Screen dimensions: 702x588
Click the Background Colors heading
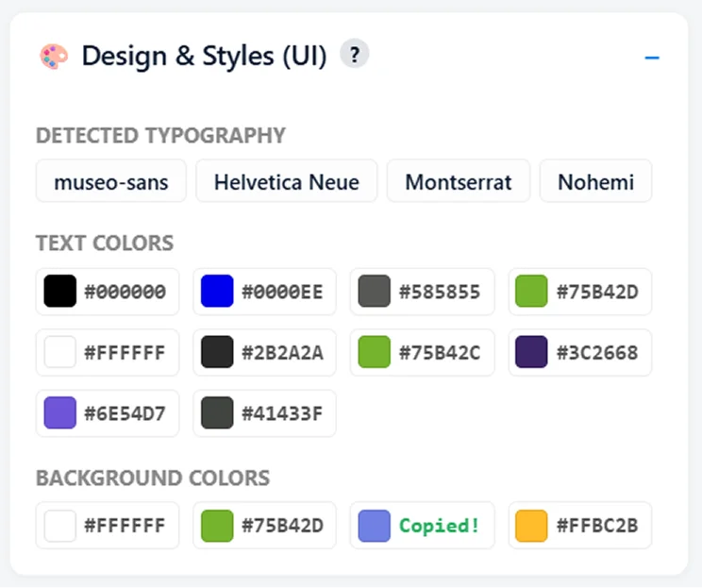click(153, 478)
